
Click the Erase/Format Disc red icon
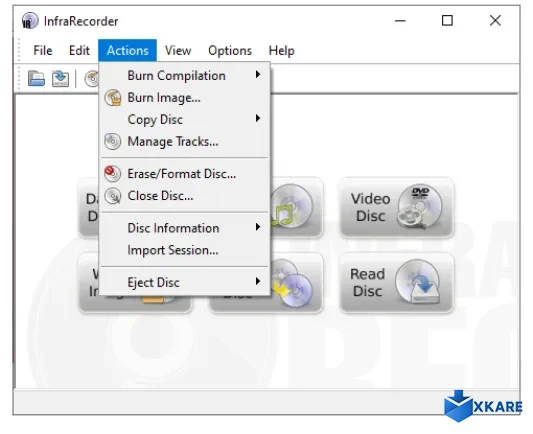pyautogui.click(x=113, y=174)
